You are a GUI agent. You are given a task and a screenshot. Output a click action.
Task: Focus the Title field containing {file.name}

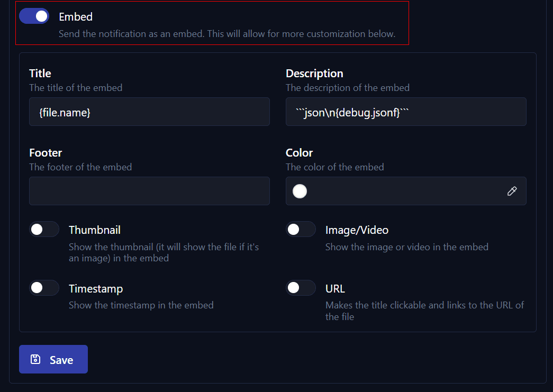(149, 112)
